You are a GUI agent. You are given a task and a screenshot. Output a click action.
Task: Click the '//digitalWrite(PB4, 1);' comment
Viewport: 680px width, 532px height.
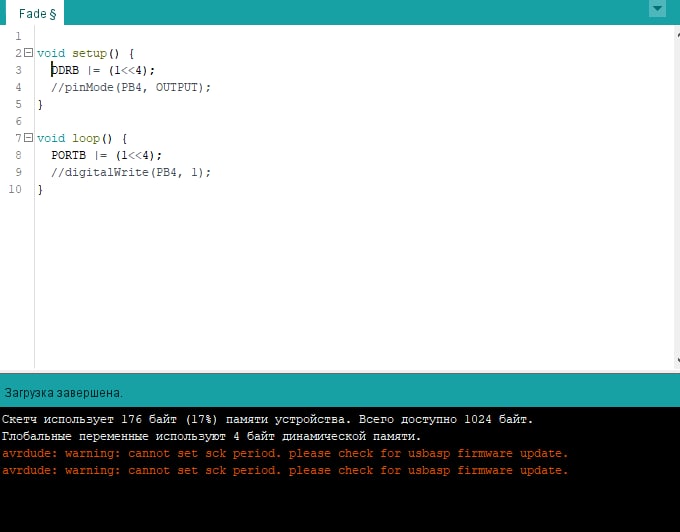131,172
